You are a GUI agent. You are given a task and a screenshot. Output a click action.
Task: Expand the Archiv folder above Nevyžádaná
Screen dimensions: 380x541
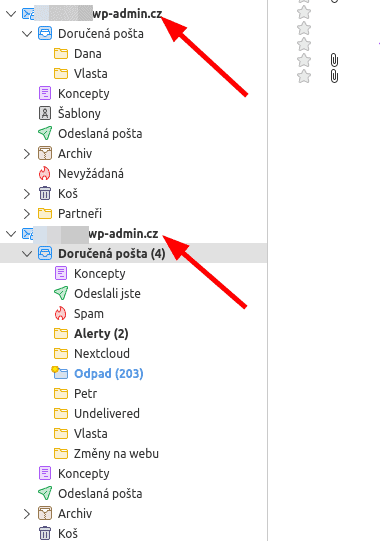[27, 154]
